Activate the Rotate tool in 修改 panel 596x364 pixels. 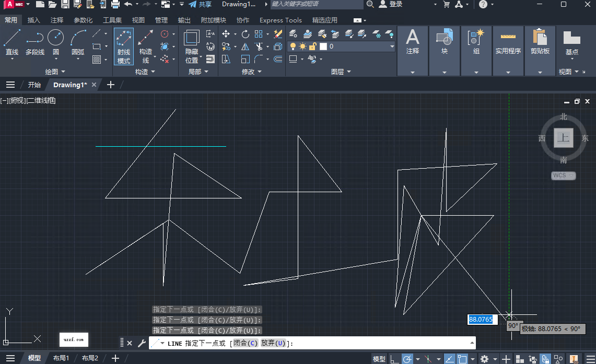(x=246, y=34)
